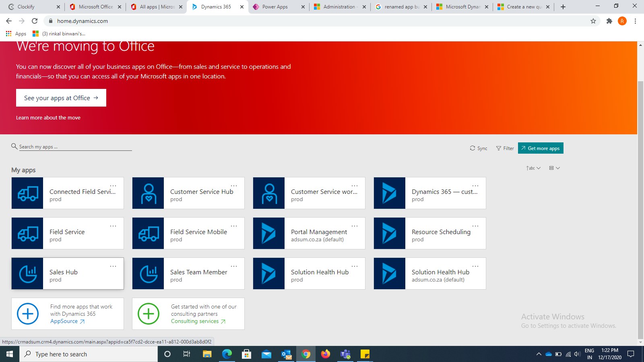Open more options for Field Service tile
Image resolution: width=644 pixels, height=362 pixels.
pyautogui.click(x=113, y=226)
